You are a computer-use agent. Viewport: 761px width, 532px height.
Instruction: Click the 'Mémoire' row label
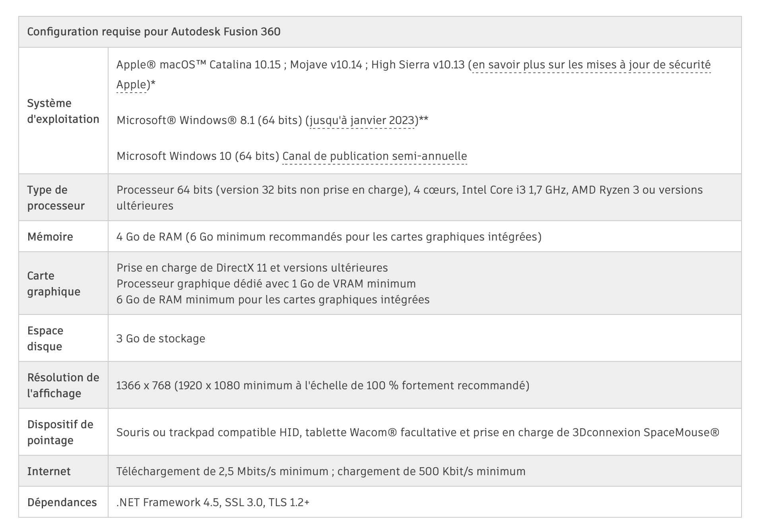tap(50, 237)
